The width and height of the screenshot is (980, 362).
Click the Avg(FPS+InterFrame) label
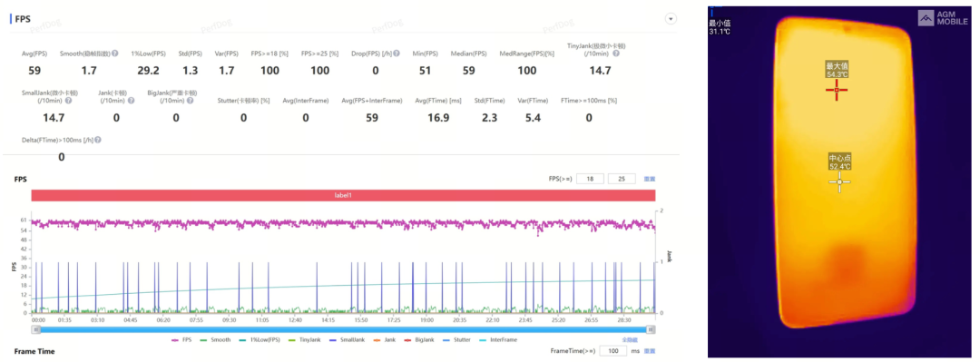(372, 101)
